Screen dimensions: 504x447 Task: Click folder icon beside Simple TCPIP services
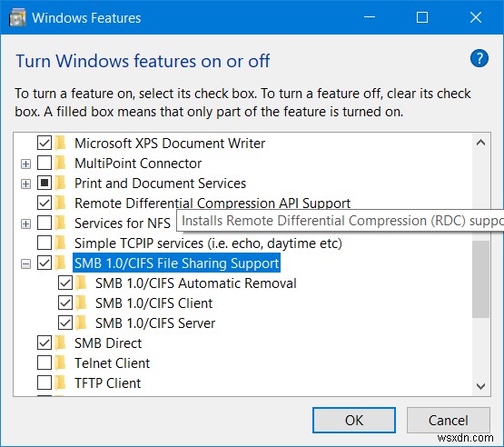click(61, 243)
